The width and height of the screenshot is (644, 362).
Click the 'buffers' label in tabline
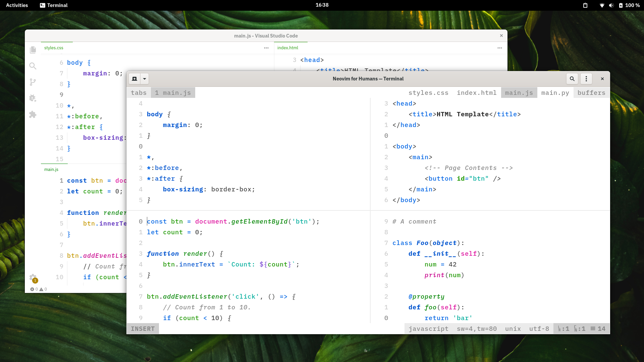pos(591,93)
